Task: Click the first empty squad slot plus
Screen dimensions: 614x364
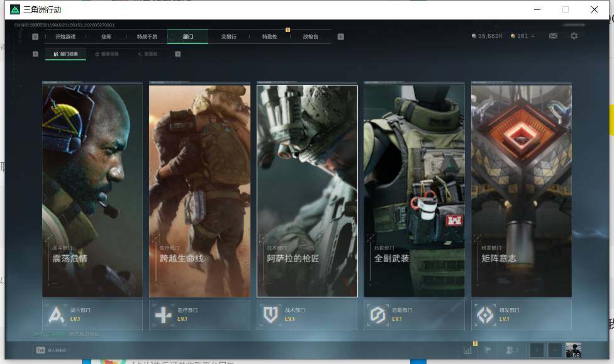Action: coord(537,350)
